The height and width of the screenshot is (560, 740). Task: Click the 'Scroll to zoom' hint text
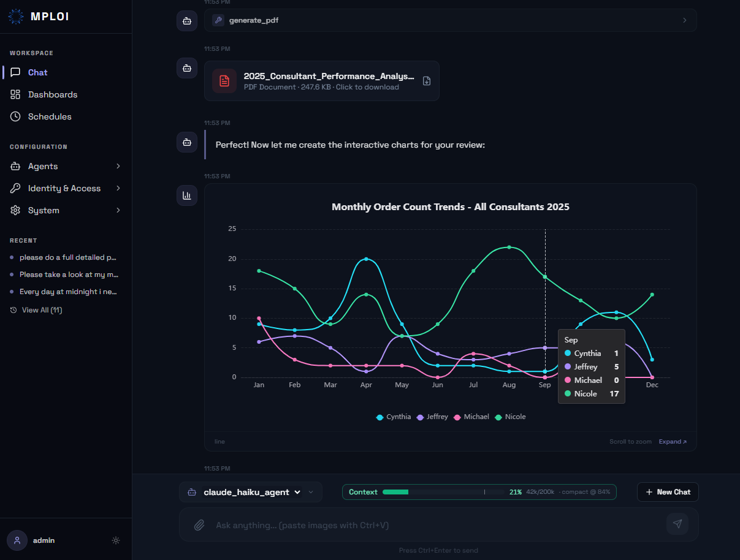pyautogui.click(x=631, y=442)
